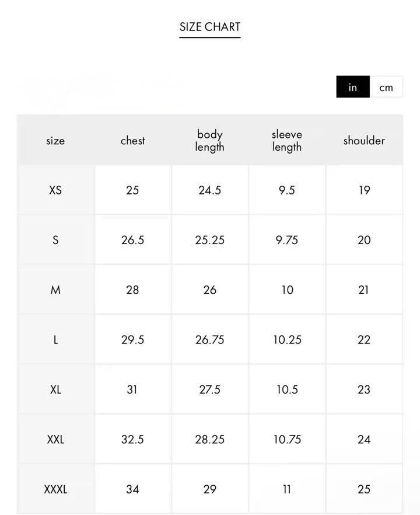Screen dimensions: 420x515
Task: Pick the M size row label
Action: (55, 290)
